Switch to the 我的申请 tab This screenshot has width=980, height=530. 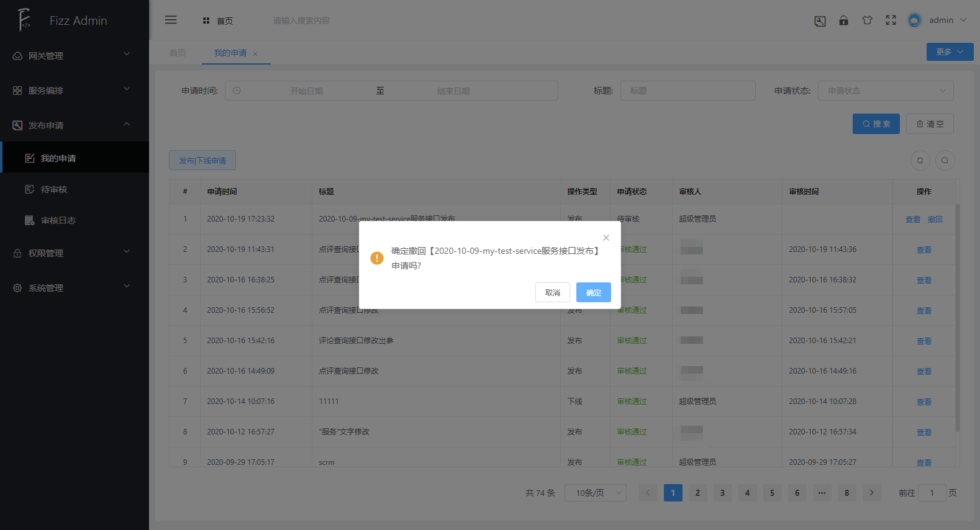coord(230,53)
